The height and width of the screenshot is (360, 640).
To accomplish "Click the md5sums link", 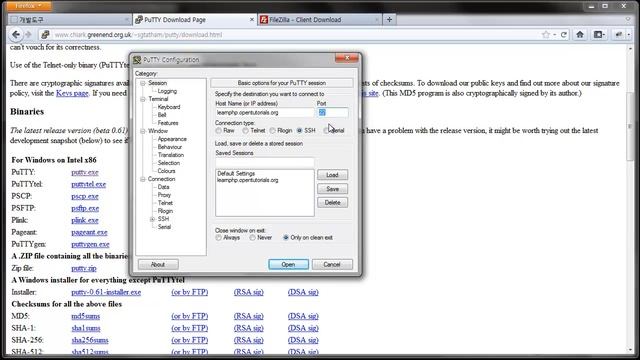I will click(85, 316).
